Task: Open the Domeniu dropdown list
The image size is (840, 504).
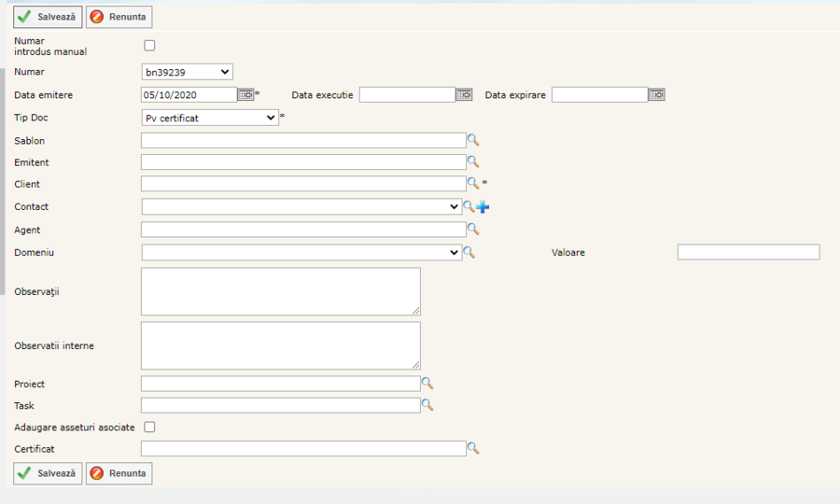Action: (x=301, y=252)
